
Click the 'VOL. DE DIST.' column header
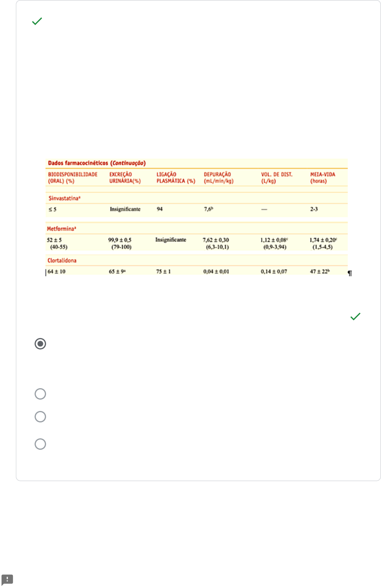coord(276,178)
